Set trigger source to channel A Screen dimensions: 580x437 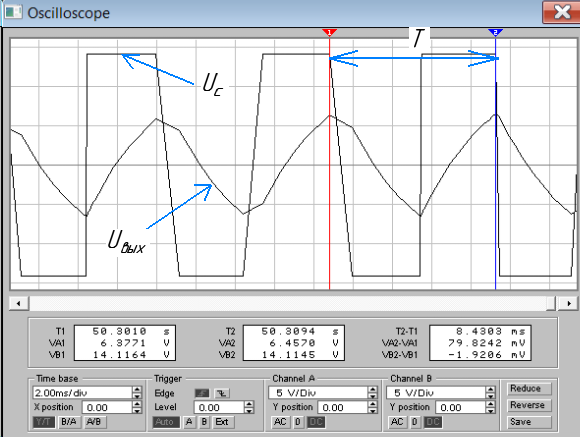point(189,422)
